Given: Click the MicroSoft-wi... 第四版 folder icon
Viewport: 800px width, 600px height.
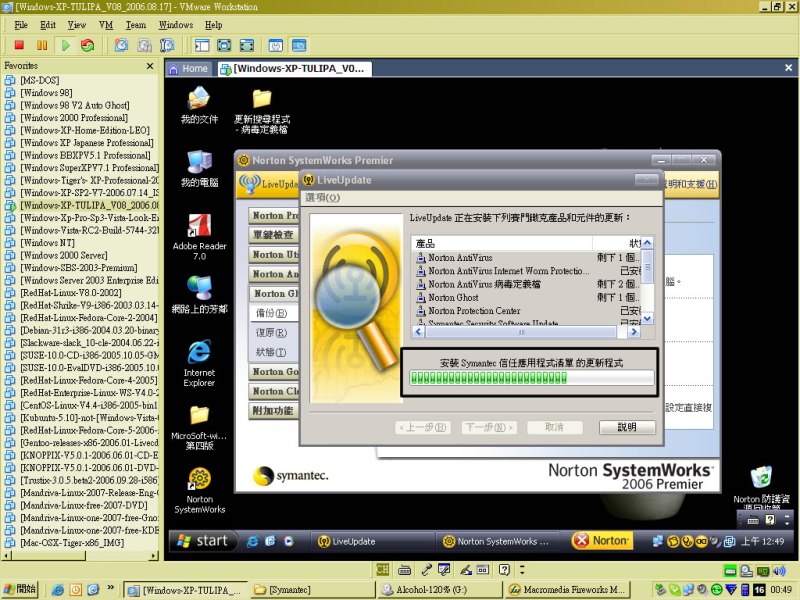Looking at the screenshot, I should click(199, 428).
